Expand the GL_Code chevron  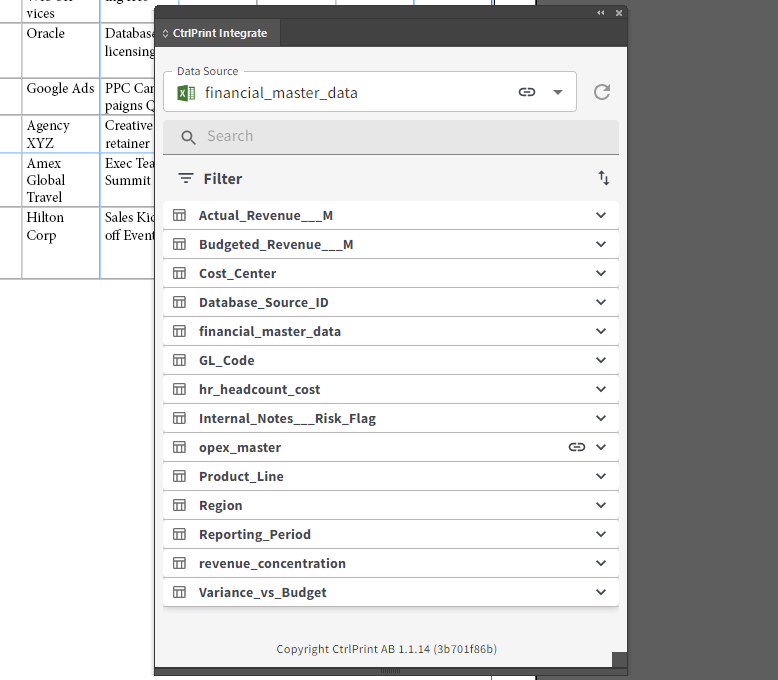click(601, 360)
